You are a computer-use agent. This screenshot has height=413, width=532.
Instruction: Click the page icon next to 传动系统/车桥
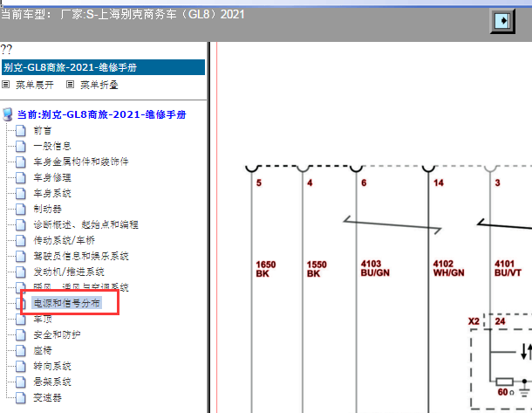point(21,240)
